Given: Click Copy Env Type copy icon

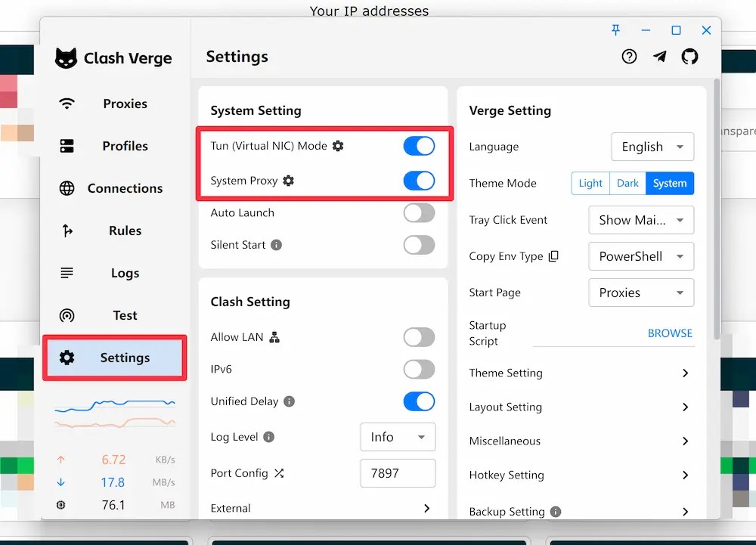Looking at the screenshot, I should coord(553,256).
